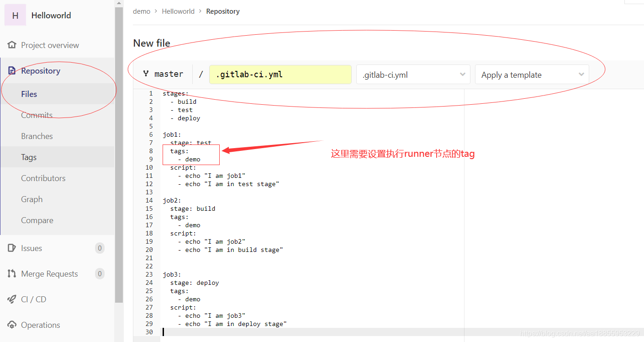Click the 'echo "I am in deploy stage"' line
Image resolution: width=644 pixels, height=342 pixels.
point(232,324)
